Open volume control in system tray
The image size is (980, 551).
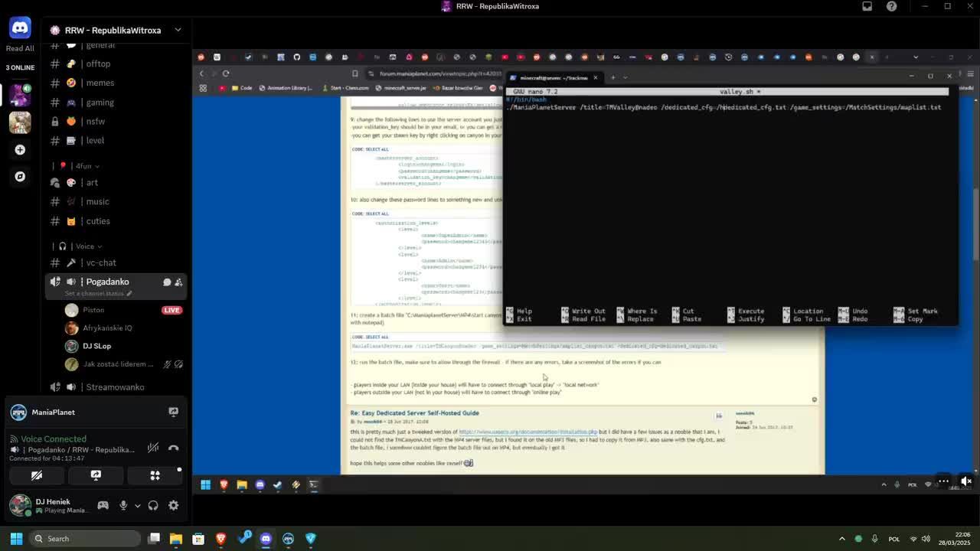click(x=926, y=539)
